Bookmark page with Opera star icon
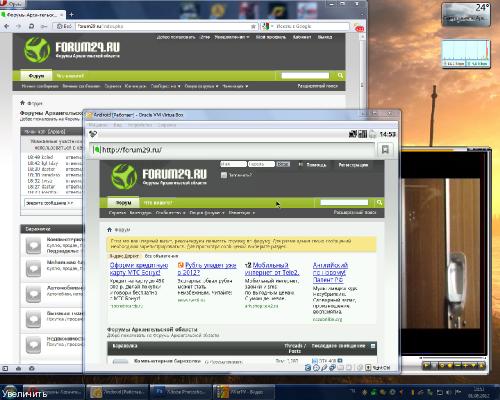Viewport: 500px width, 400px height. tap(253, 26)
